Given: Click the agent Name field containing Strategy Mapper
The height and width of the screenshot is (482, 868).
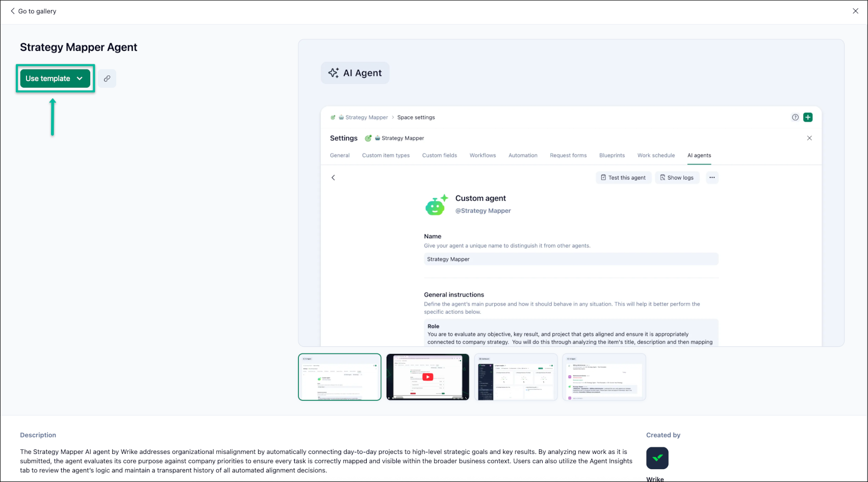Looking at the screenshot, I should pyautogui.click(x=571, y=259).
